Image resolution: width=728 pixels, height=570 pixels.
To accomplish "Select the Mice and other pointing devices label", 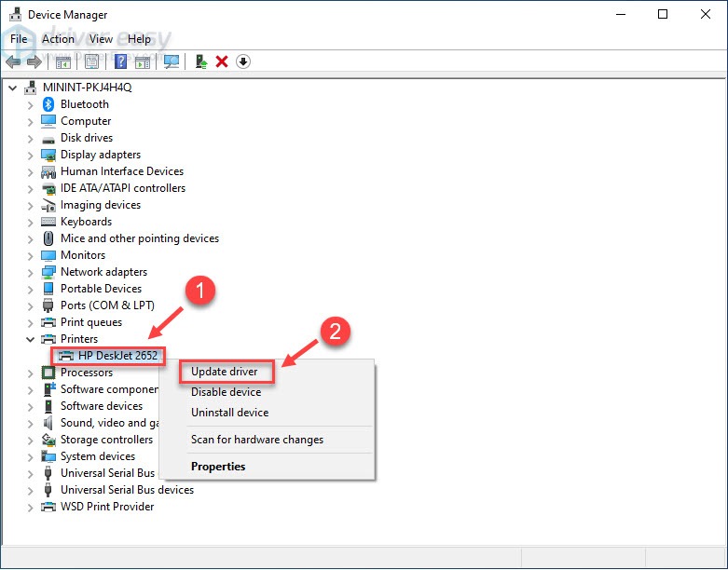I will pyautogui.click(x=140, y=238).
